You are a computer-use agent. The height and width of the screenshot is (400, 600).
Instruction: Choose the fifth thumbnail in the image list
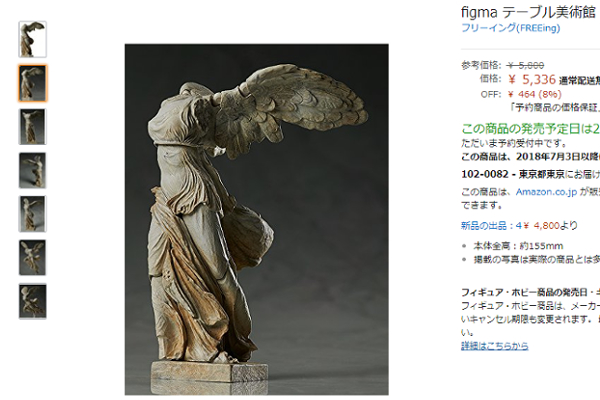[x=33, y=214]
